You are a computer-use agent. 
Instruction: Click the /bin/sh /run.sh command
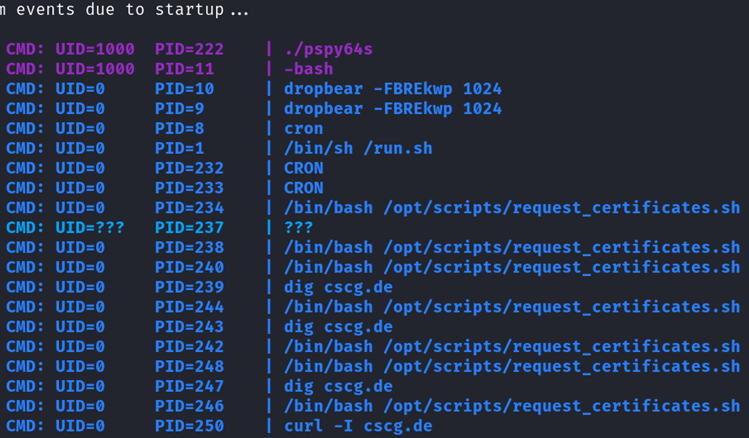(358, 149)
